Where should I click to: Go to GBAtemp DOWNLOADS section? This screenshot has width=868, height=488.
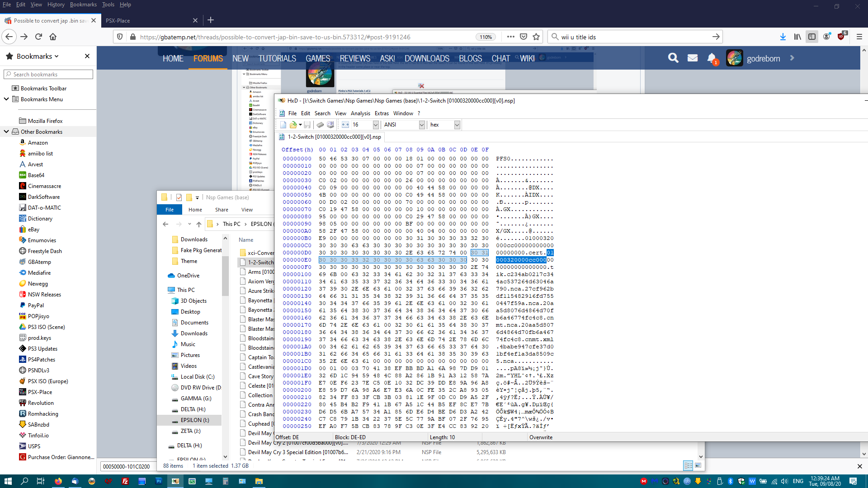pos(427,58)
